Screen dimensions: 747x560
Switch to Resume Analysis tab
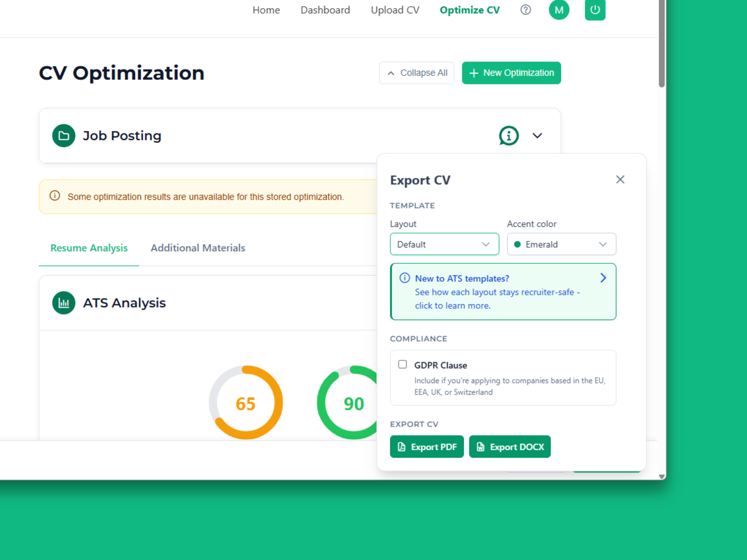click(89, 248)
